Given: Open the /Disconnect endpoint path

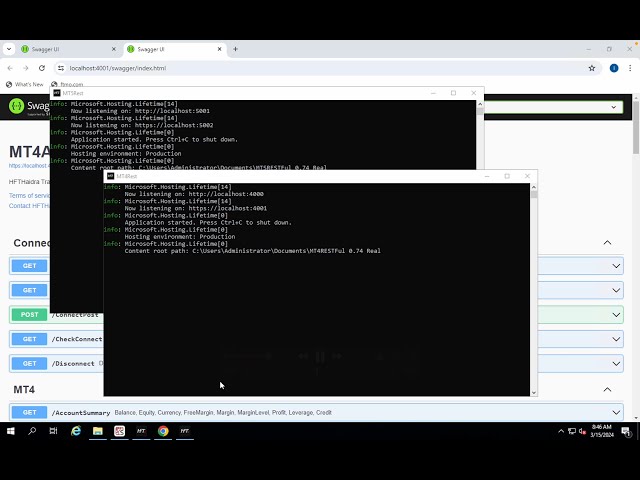Looking at the screenshot, I should (x=73, y=364).
